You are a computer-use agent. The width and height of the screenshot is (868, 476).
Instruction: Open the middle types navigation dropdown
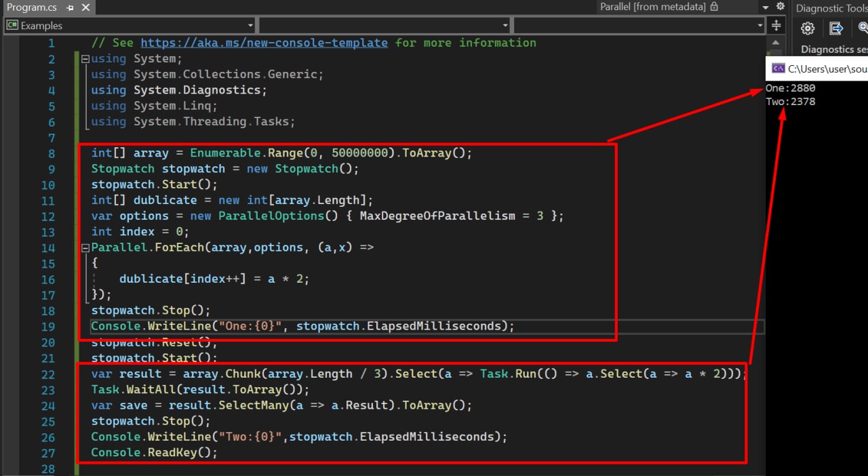click(x=384, y=26)
